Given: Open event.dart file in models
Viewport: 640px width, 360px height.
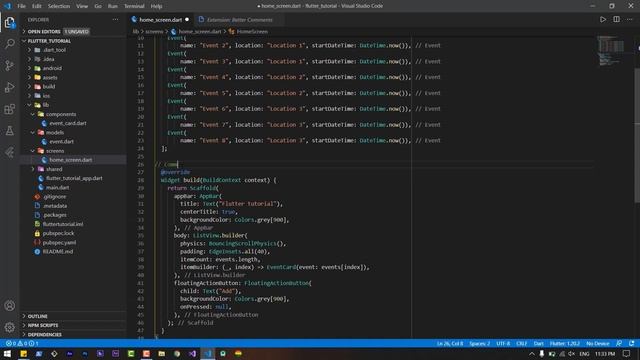Looking at the screenshot, I should (x=73, y=142).
